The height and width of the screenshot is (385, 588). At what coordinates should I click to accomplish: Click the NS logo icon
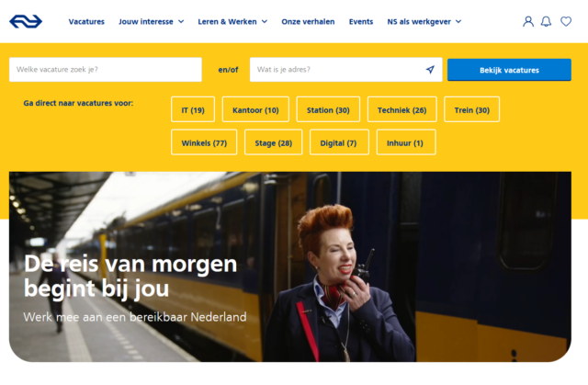point(26,21)
